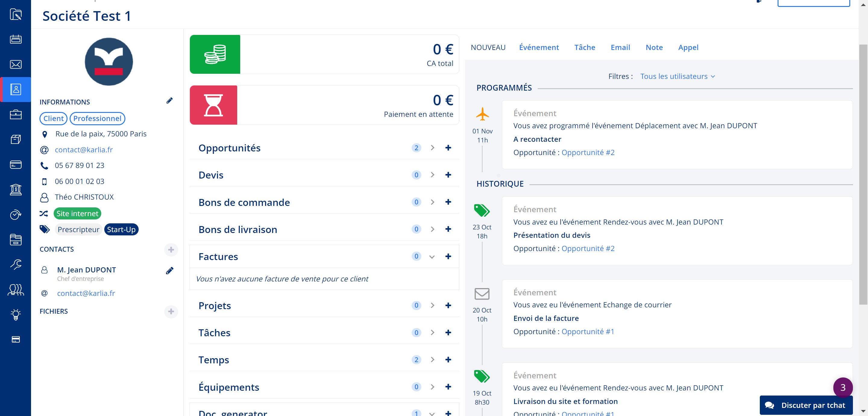868x416 pixels.
Task: Edit contact M. Jean DUPONT pencil
Action: [169, 271]
